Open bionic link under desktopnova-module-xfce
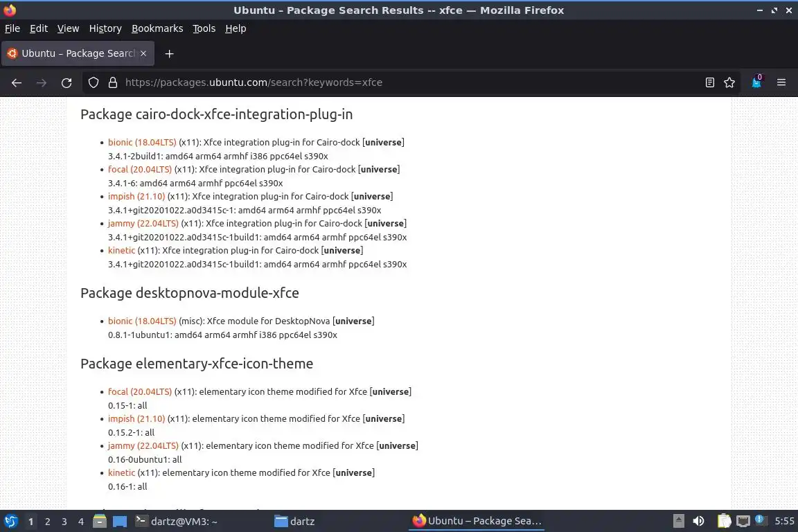Screen dimensions: 798x532 pyautogui.click(x=142, y=321)
